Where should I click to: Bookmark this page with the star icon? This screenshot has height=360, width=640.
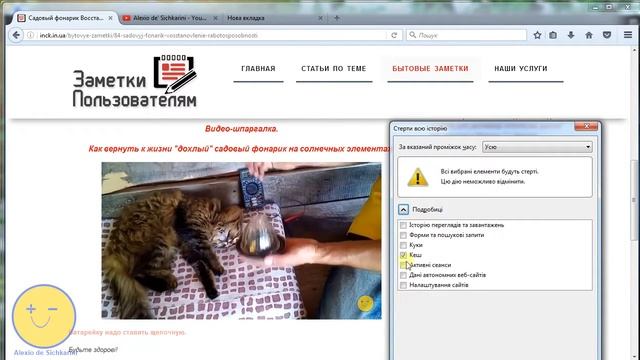[x=537, y=35]
